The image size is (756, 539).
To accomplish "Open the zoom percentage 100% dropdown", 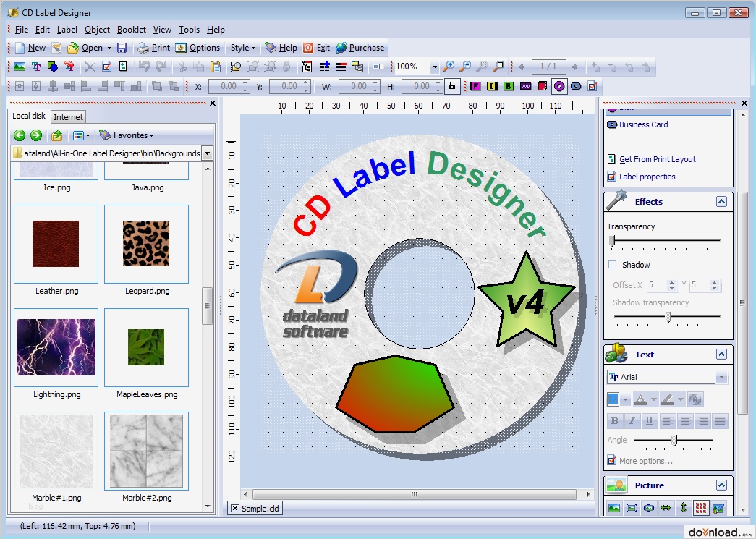I will coord(434,67).
